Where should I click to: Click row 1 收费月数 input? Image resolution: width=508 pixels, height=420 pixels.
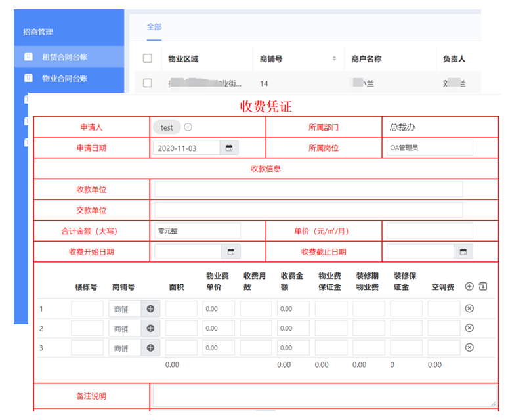click(256, 308)
